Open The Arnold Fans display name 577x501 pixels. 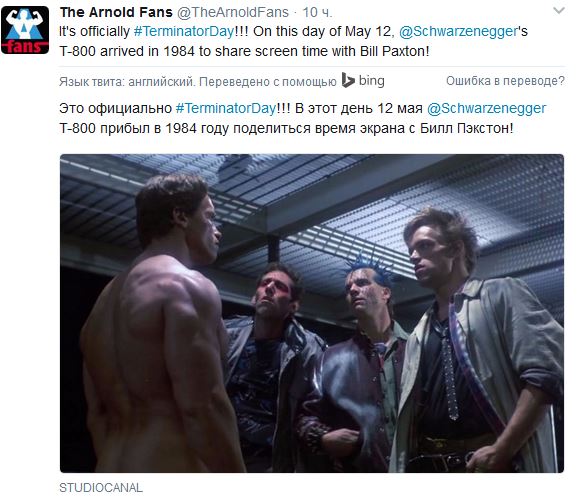click(x=116, y=12)
